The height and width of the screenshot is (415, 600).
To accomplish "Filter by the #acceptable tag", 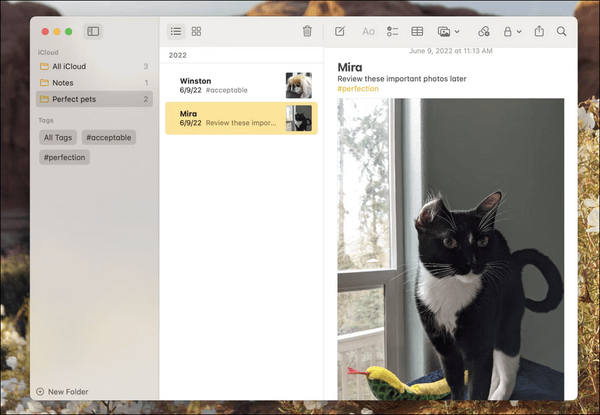I will pos(109,137).
